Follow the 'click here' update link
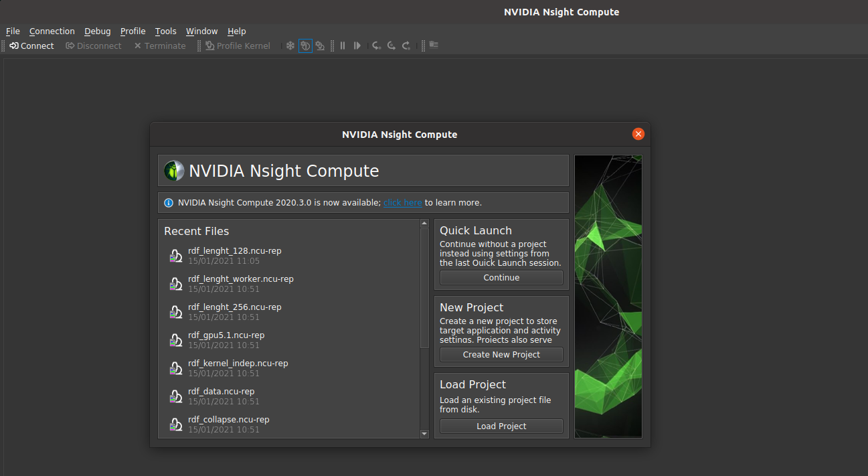Screen dimensions: 868x476 tap(402, 202)
